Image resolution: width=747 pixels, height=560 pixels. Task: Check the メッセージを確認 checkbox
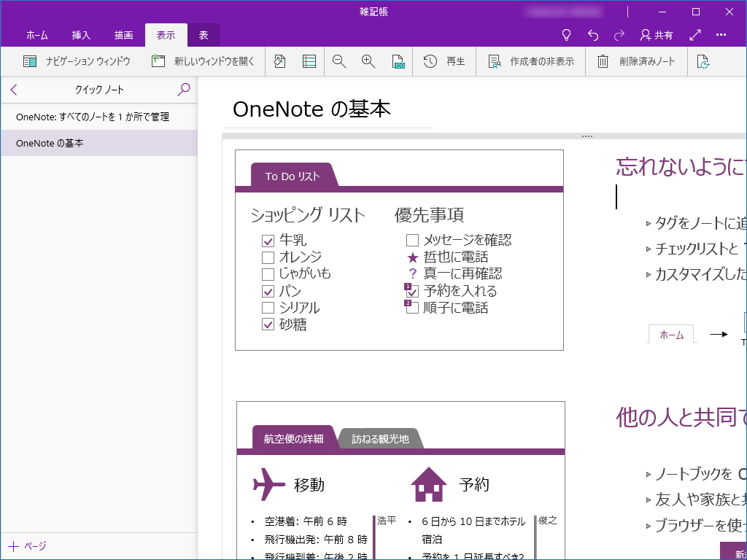(412, 240)
